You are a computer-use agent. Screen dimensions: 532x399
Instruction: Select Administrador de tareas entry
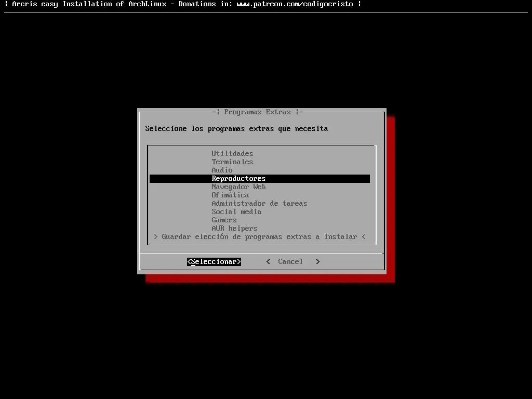259,203
